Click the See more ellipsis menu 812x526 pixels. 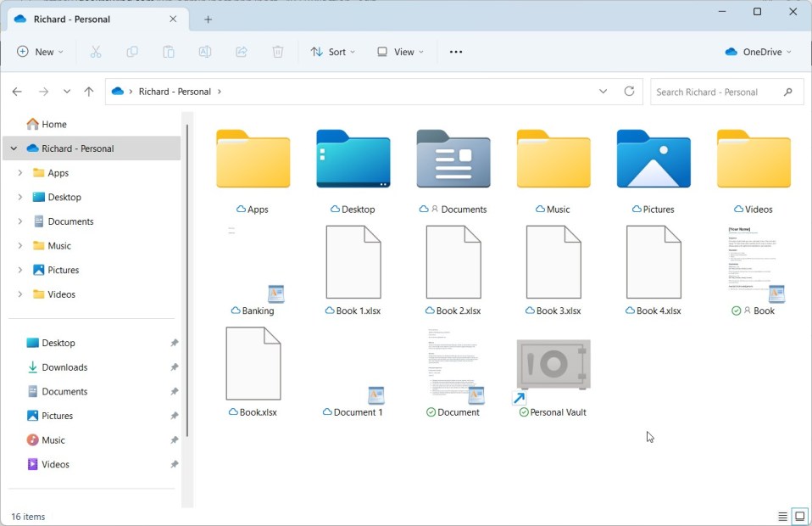pyautogui.click(x=455, y=52)
